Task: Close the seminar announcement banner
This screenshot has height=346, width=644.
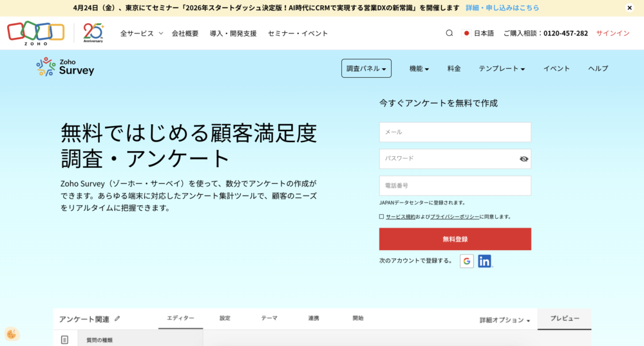Action: coord(629,8)
